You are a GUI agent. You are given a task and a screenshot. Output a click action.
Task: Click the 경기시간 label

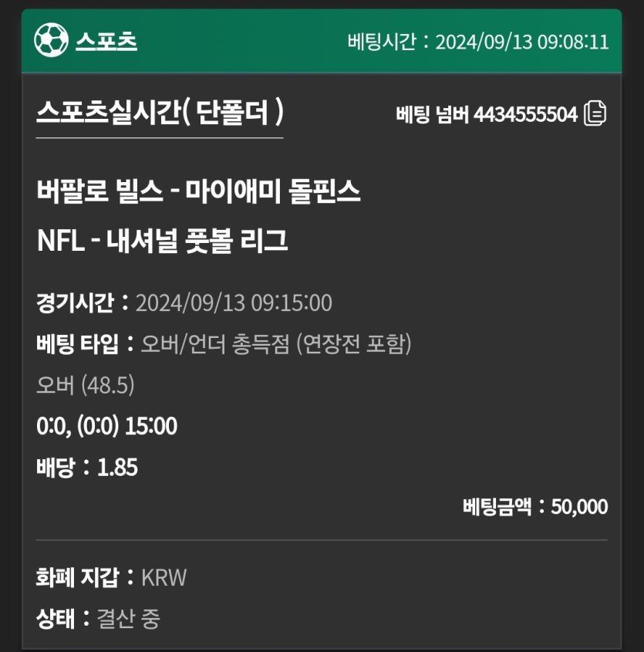(74, 302)
